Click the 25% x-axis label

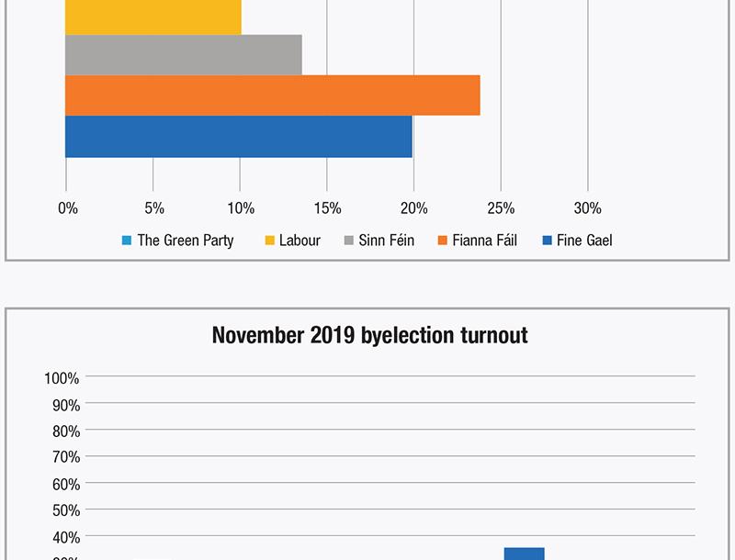click(x=501, y=208)
